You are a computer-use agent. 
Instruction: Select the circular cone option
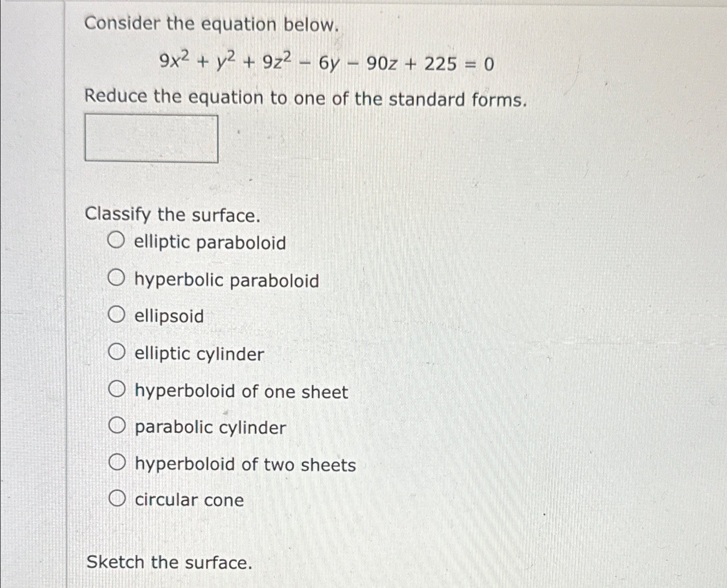pyautogui.click(x=117, y=499)
